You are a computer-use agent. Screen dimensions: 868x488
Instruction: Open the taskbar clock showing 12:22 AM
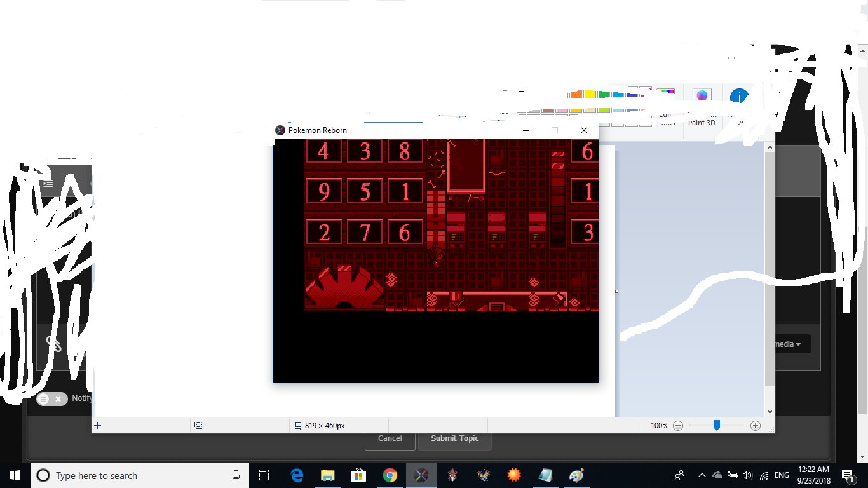pyautogui.click(x=813, y=475)
